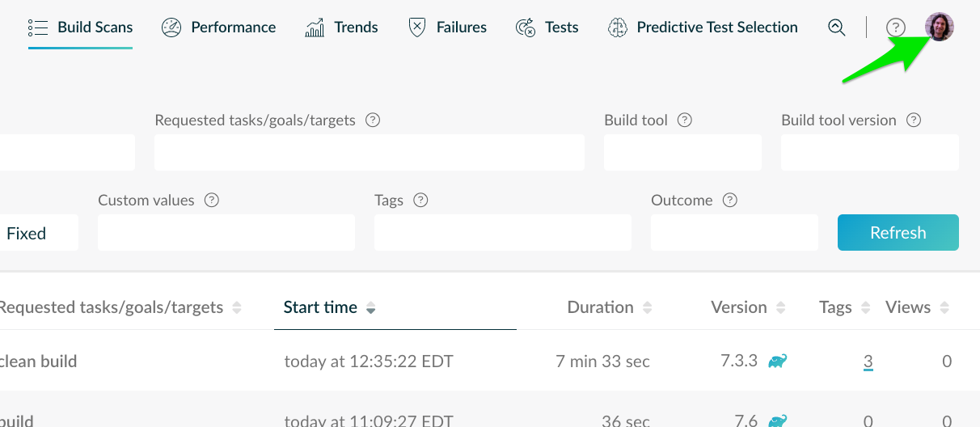
Task: Click help icon next to Build tool label
Action: [x=685, y=120]
